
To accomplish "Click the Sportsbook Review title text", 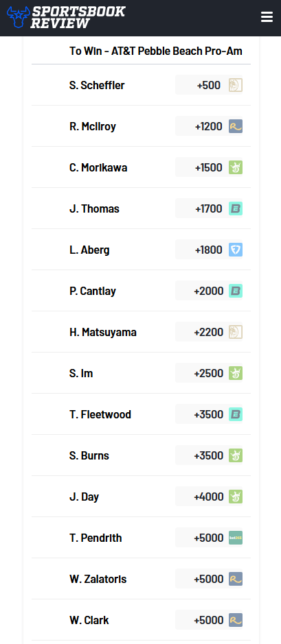I will click(78, 17).
